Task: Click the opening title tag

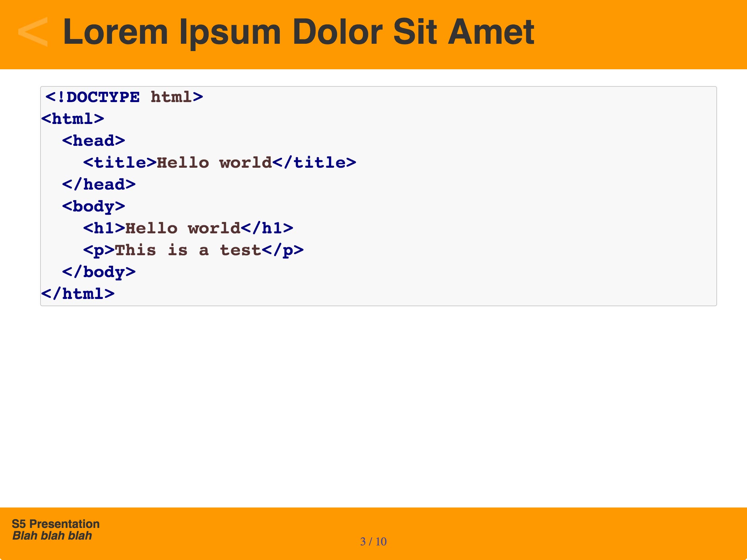Action: [x=120, y=163]
